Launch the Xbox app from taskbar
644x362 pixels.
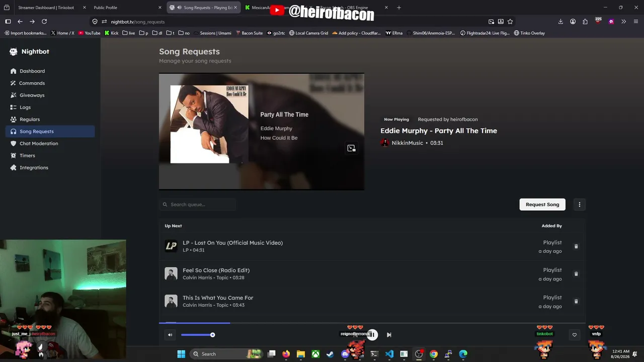315,354
